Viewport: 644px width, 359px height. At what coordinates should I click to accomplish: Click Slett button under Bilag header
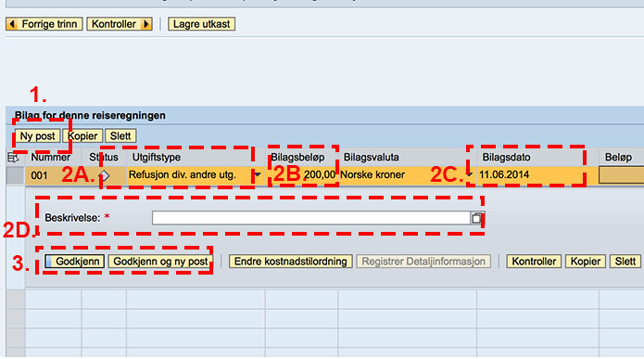120,136
